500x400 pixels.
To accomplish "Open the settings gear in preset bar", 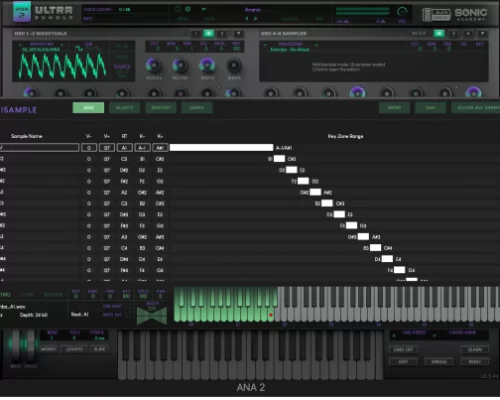I will click(x=188, y=9).
